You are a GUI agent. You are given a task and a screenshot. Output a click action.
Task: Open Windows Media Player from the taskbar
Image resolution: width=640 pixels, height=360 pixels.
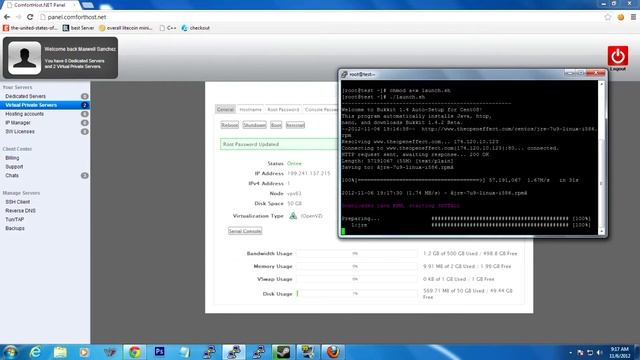84,352
